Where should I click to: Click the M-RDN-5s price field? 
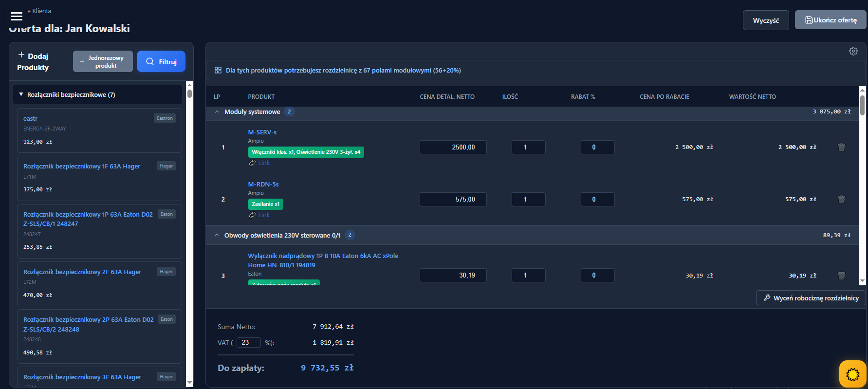click(453, 199)
